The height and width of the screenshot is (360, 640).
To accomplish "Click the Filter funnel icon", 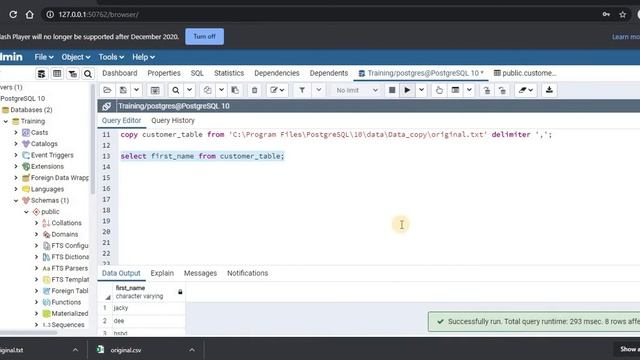I will pos(302,90).
